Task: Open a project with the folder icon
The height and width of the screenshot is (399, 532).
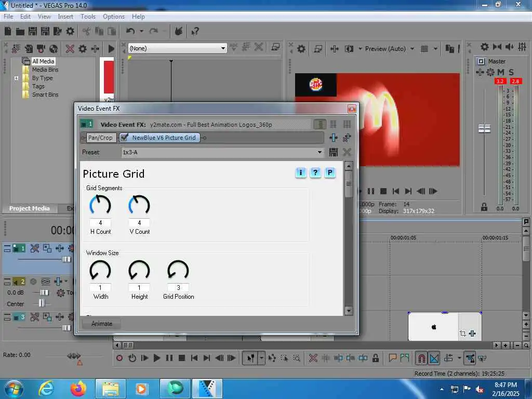Action: [20, 32]
